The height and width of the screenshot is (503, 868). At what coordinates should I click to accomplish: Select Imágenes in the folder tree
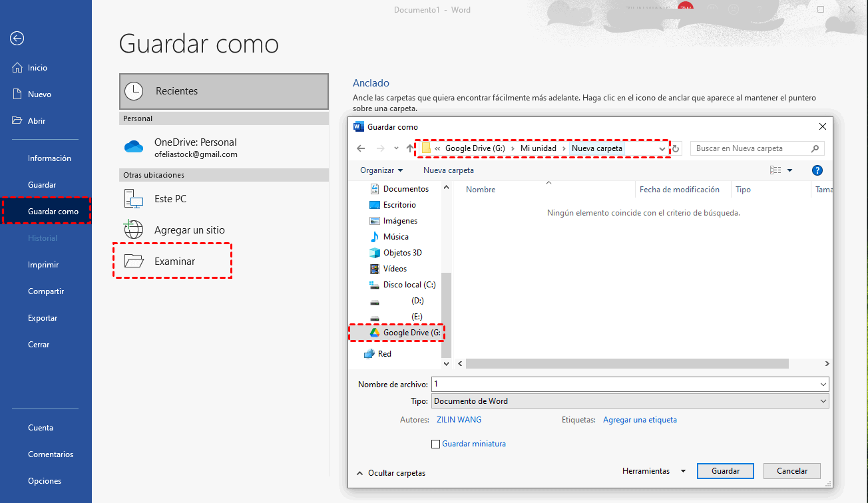pyautogui.click(x=393, y=221)
